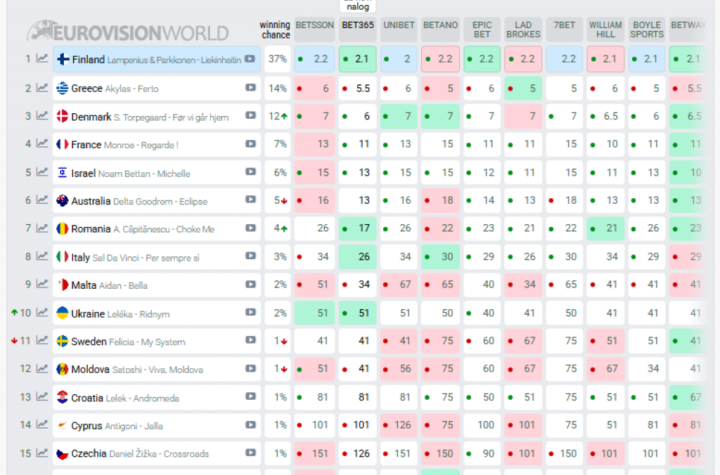Open the odds history chart for Denmark

(42, 116)
